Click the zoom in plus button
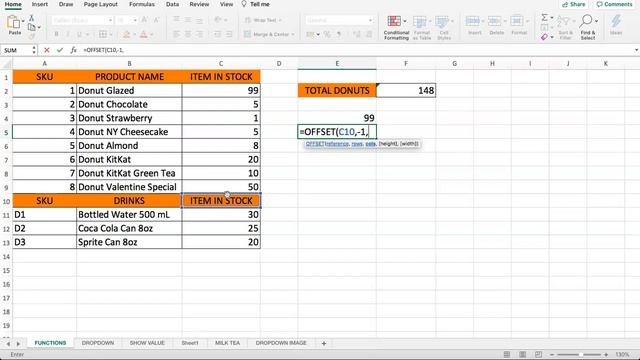Screen dimensions: 640x360 pyautogui.click(x=606, y=354)
